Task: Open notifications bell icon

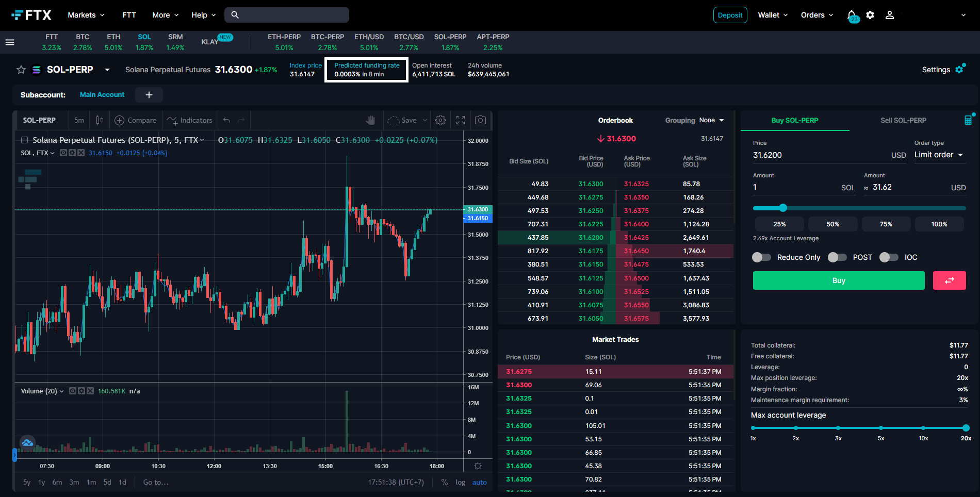Action: 852,15
